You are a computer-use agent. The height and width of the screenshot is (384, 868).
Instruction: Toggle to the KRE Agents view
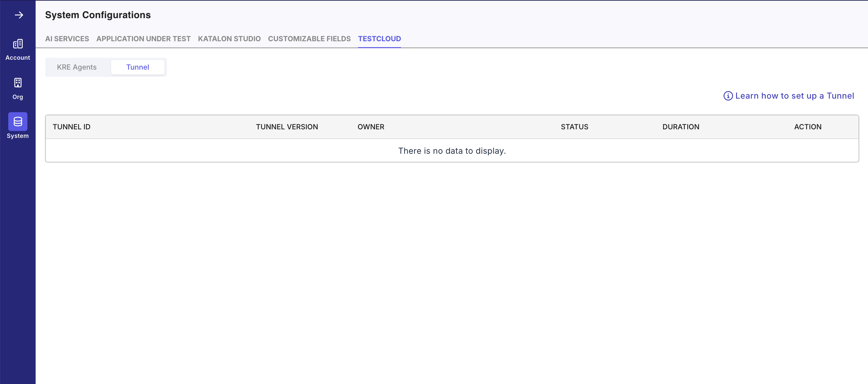point(77,67)
